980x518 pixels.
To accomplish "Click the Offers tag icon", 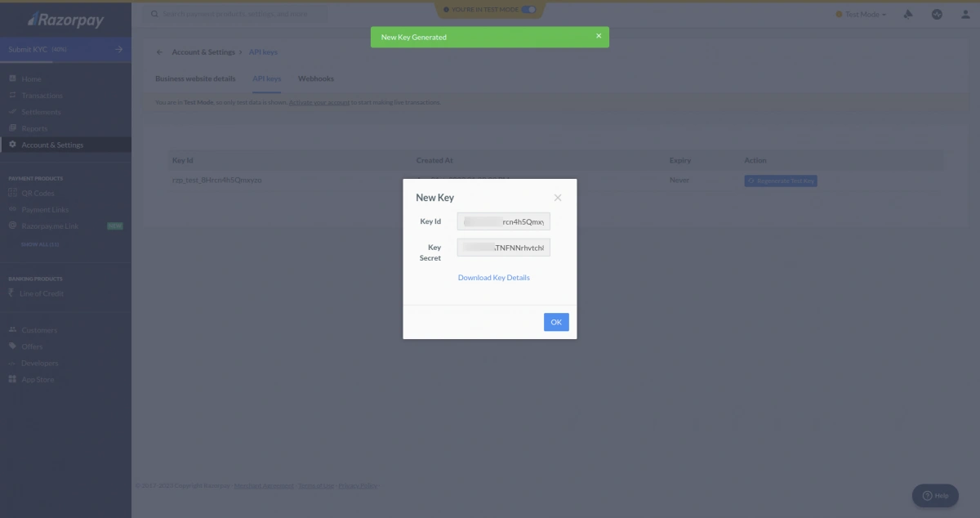I will (12, 346).
